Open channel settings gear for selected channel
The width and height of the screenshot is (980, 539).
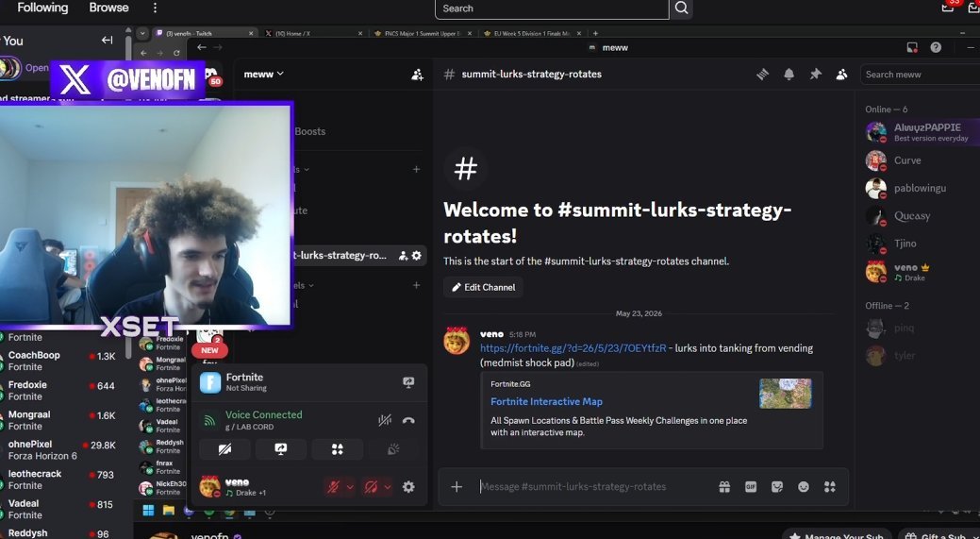pos(416,255)
